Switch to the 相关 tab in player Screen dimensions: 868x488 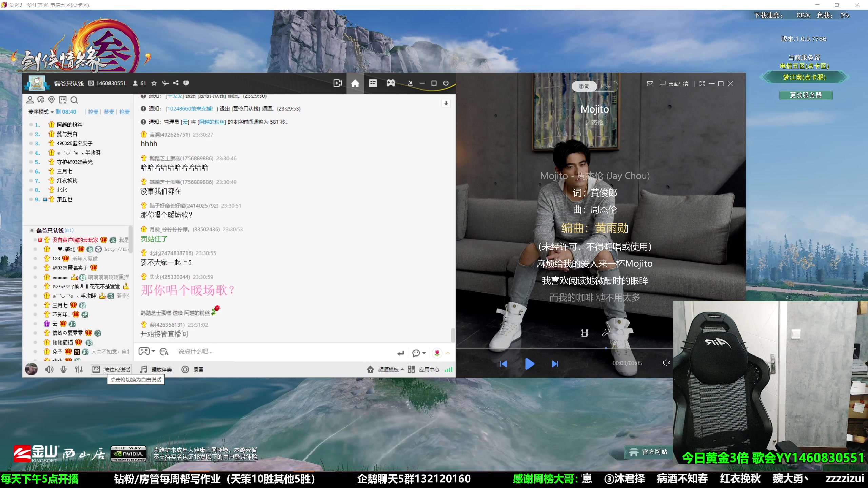(605, 86)
